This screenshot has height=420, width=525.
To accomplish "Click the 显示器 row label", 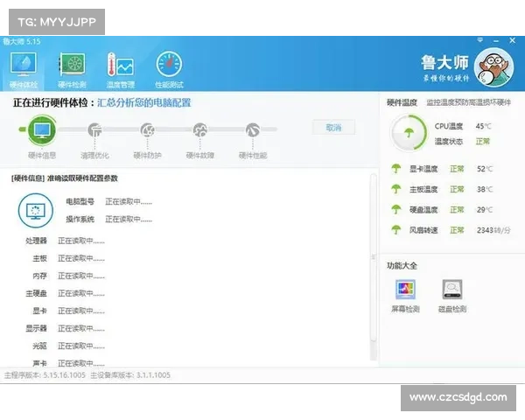I will point(36,328).
